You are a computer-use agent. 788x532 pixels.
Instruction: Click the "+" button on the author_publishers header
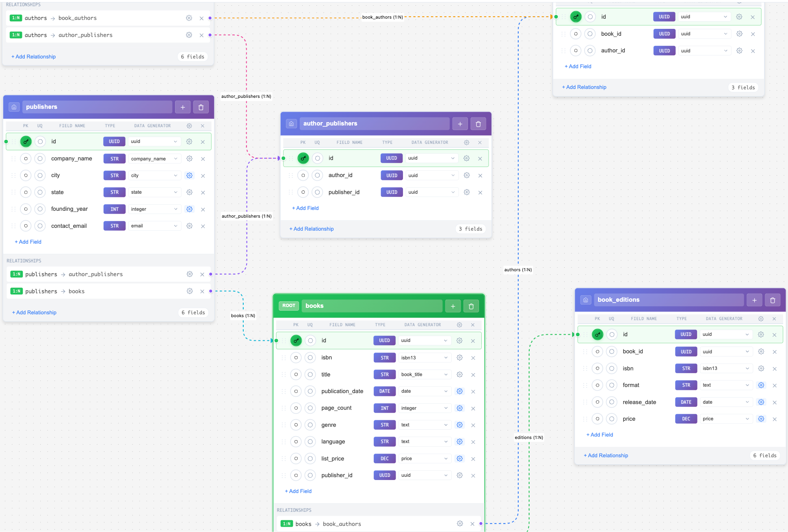tap(460, 123)
